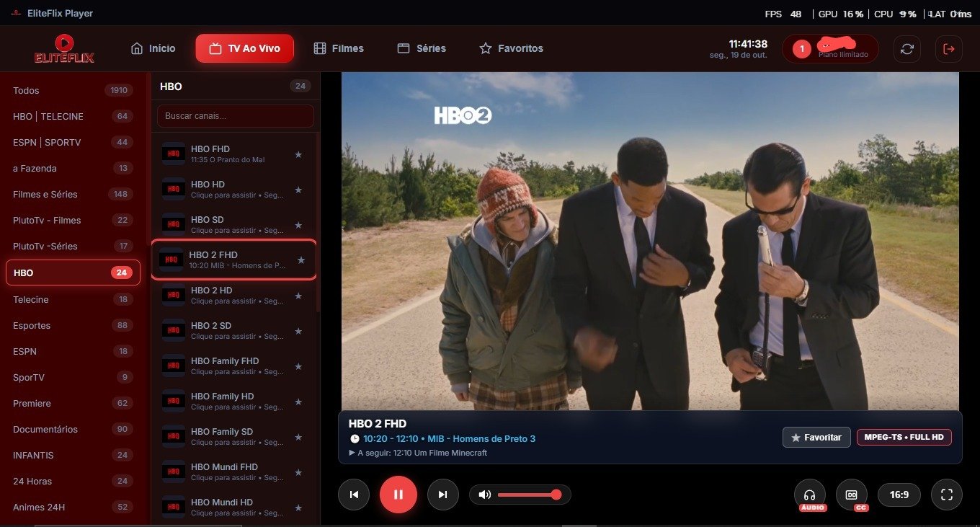The height and width of the screenshot is (527, 980).
Task: Switch to the Filmes tab
Action: 339,48
